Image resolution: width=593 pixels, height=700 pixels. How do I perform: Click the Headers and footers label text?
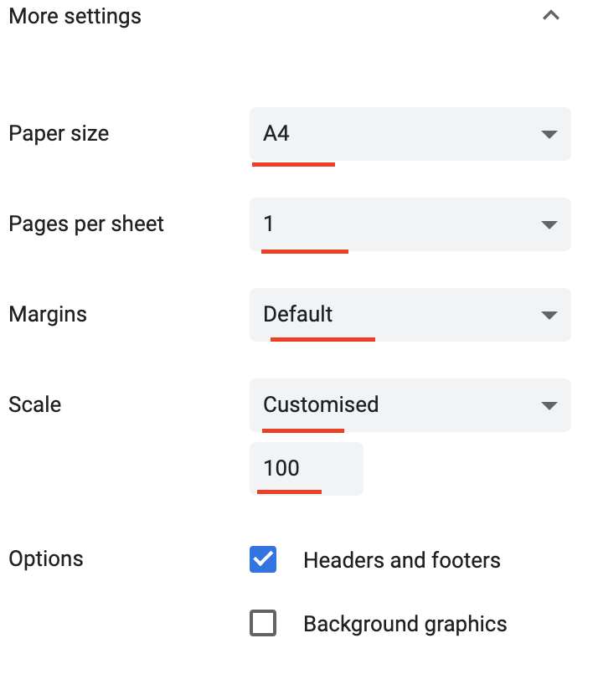(x=402, y=560)
